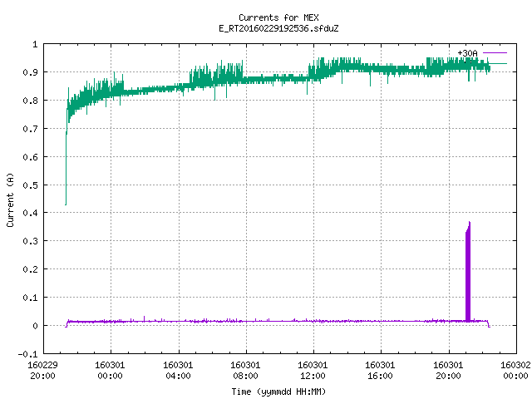Click the 'Current (A)' y-axis title

tap(10, 199)
